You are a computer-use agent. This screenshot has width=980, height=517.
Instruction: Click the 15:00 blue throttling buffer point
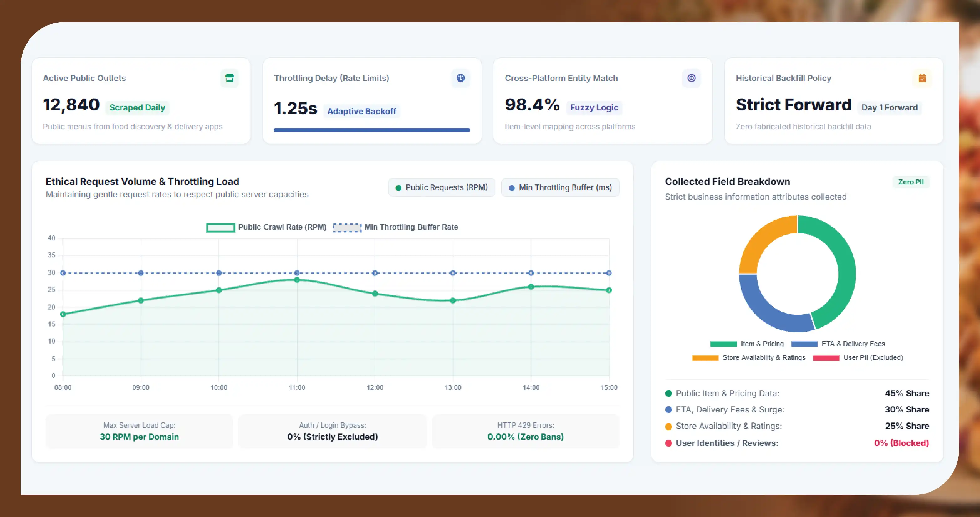[609, 273]
